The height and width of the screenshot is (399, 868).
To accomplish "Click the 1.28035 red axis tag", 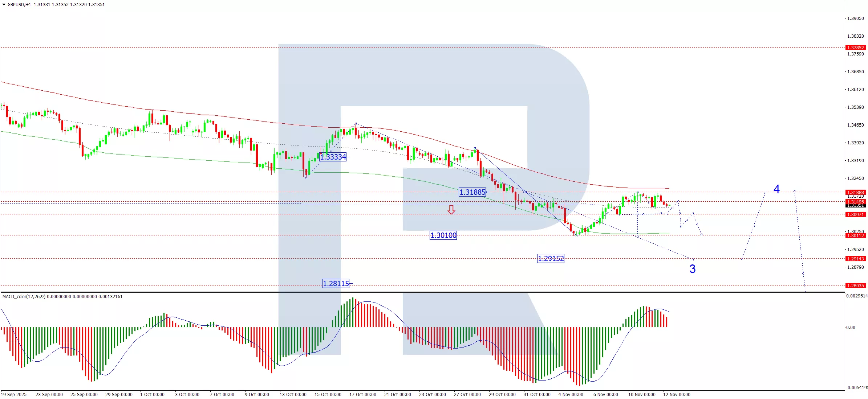I will [855, 285].
